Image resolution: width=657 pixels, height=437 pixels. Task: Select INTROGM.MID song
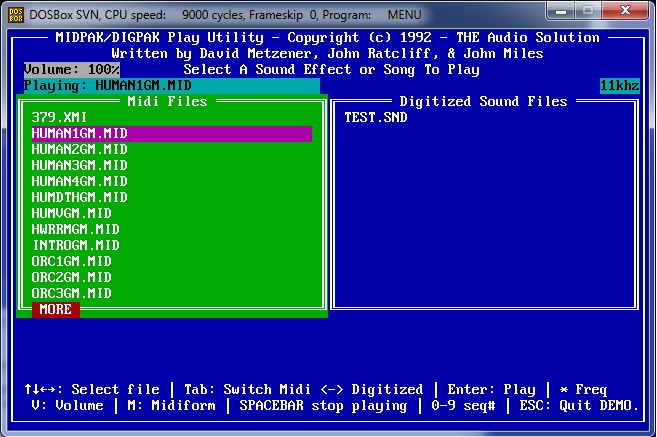[76, 245]
